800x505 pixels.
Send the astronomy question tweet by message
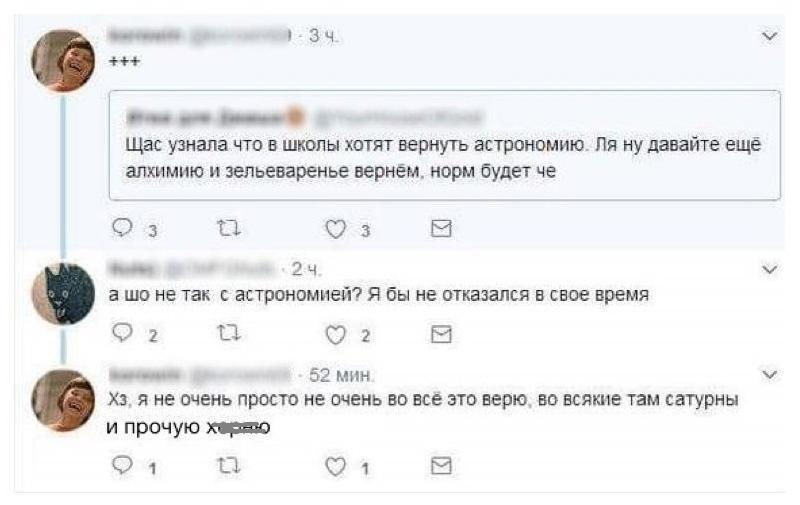point(440,335)
